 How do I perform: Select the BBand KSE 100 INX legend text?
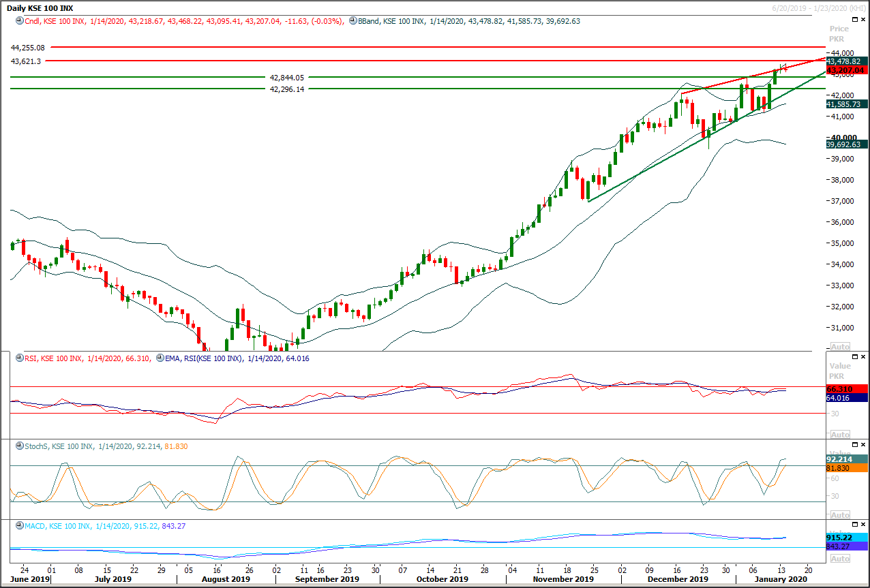pos(468,21)
